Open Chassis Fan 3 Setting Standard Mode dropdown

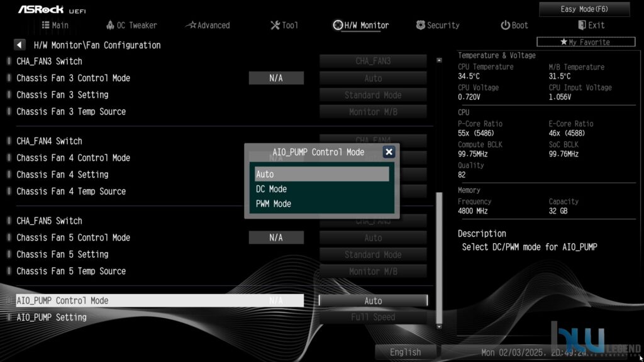click(373, 95)
